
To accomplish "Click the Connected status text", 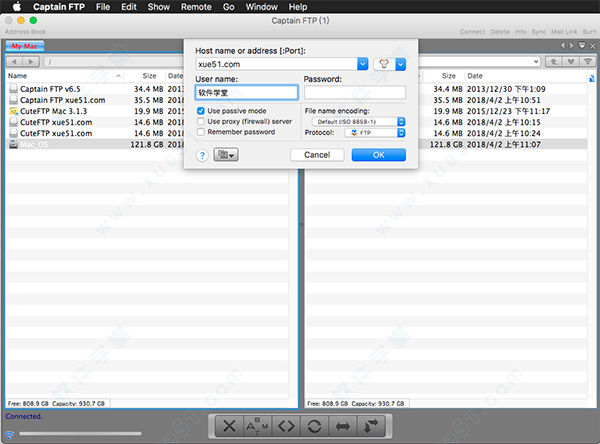I will [x=24, y=416].
